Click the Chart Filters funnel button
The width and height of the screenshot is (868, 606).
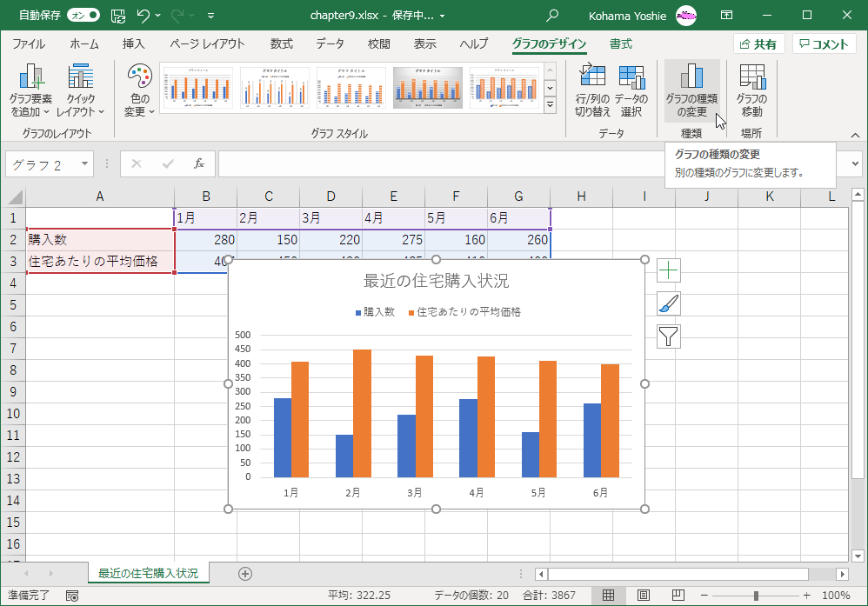(669, 336)
